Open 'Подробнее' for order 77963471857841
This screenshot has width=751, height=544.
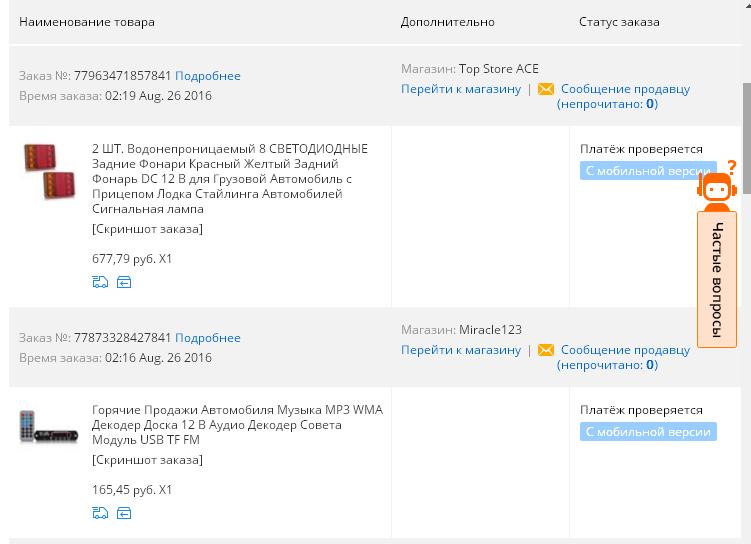[207, 76]
